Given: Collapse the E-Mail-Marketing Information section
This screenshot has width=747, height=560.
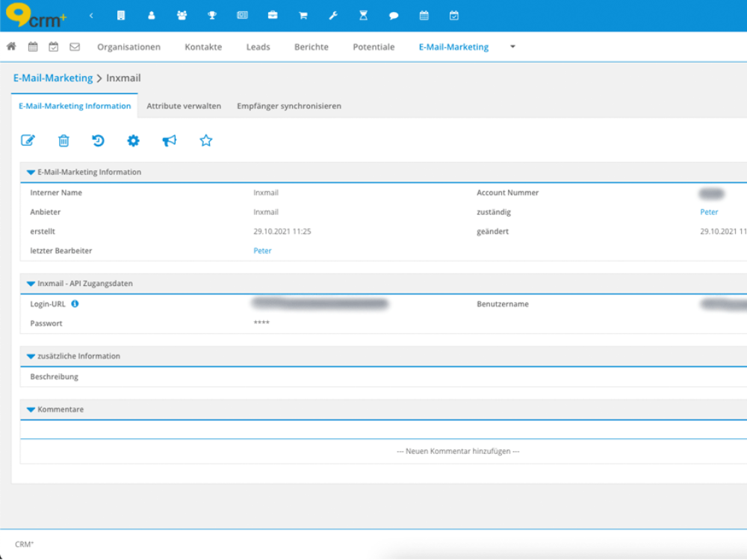Looking at the screenshot, I should click(31, 172).
